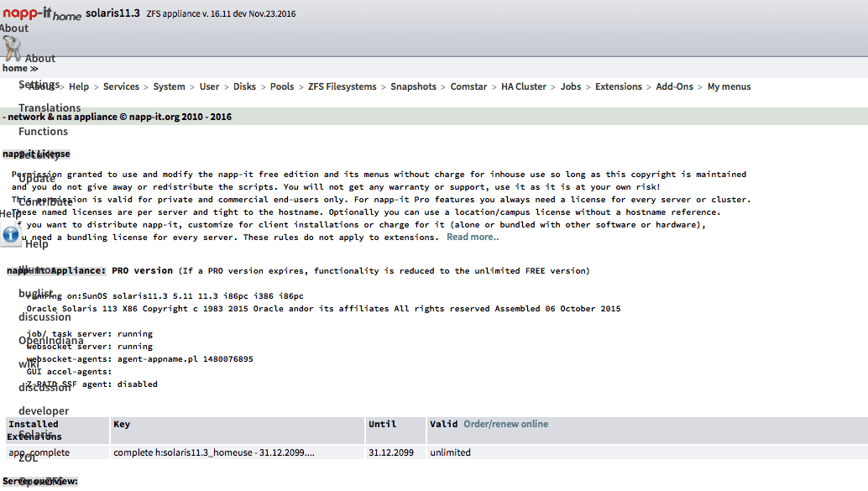Screen dimensions: 868x491
Task: Open the ZFS Filesystems menu
Action: (342, 86)
